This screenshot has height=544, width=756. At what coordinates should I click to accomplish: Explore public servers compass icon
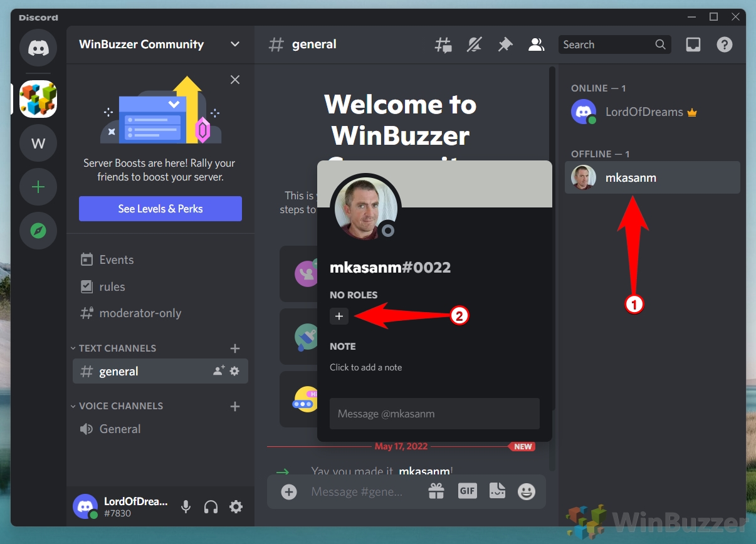[38, 231]
